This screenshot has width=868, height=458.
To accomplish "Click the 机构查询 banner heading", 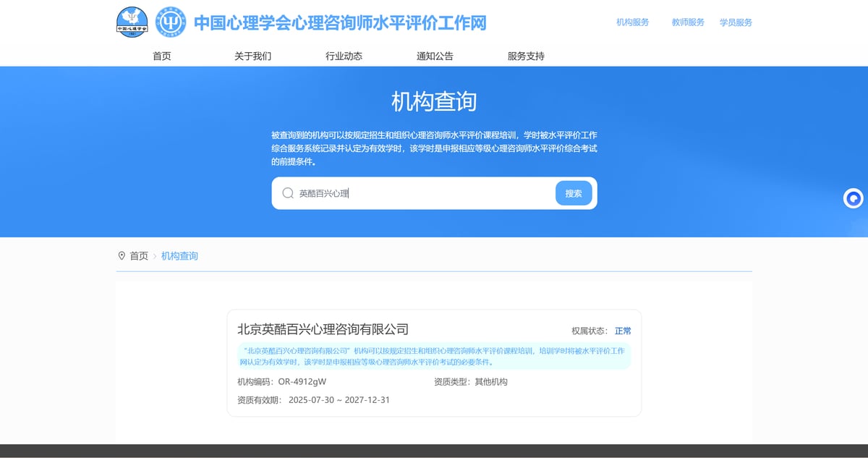I will tap(434, 101).
